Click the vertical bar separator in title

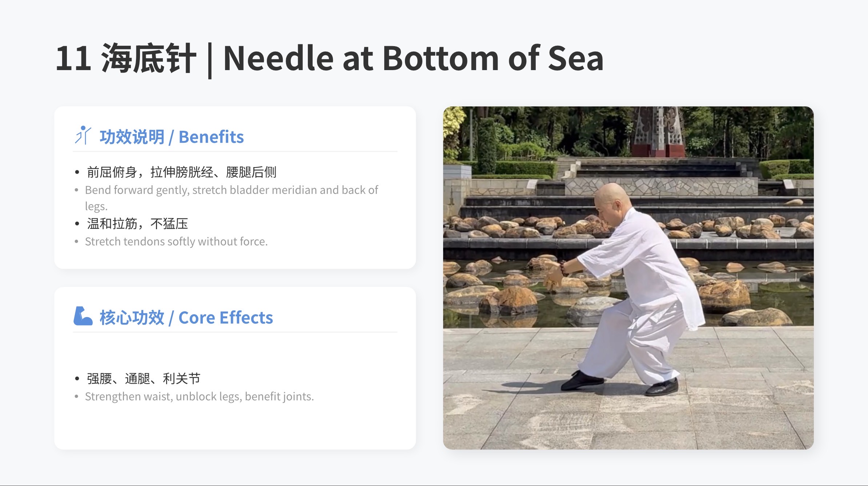pos(210,60)
